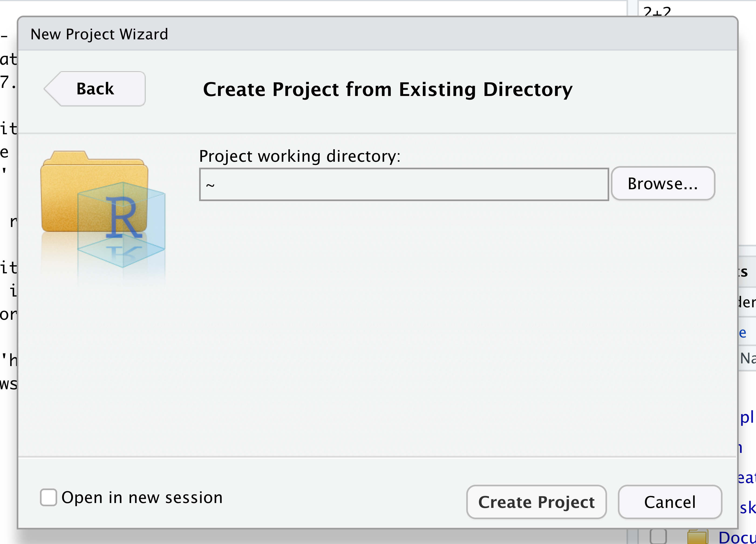Open the partially visible Documents folder link

(737, 537)
